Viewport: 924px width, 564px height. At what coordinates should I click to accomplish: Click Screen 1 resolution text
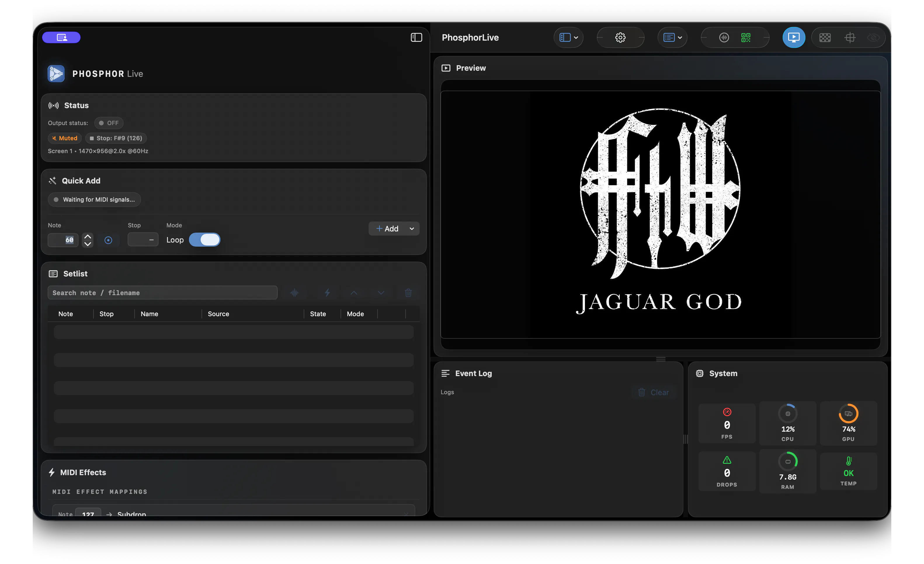(98, 151)
